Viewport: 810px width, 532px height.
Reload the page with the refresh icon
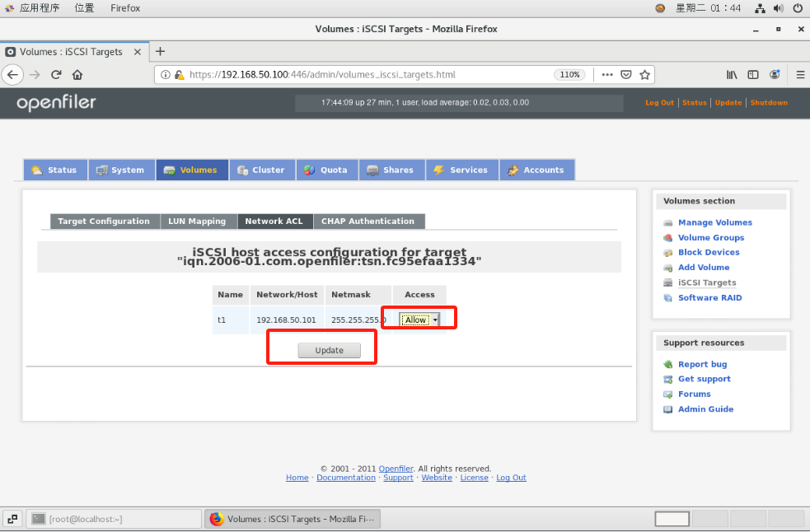tap(56, 75)
